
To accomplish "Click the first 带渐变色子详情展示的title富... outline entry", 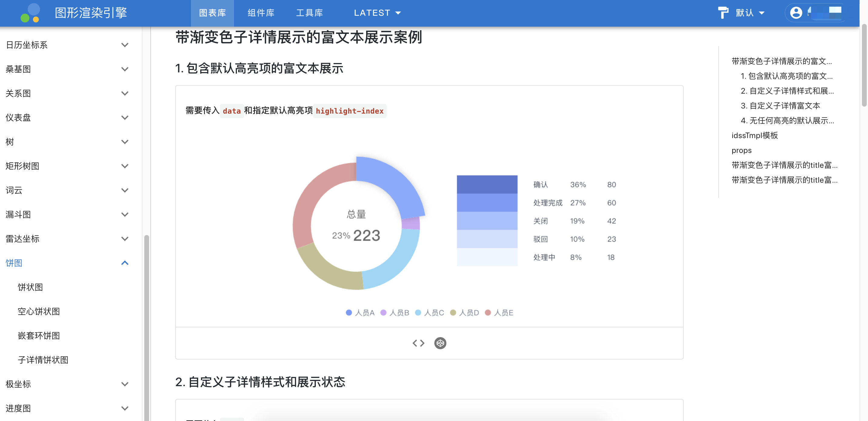I will [784, 165].
